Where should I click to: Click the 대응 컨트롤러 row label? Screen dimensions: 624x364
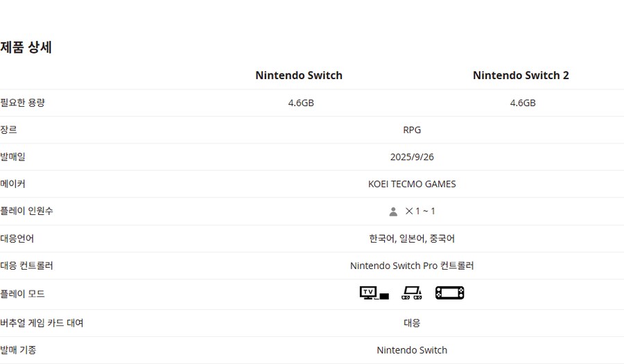pyautogui.click(x=26, y=266)
